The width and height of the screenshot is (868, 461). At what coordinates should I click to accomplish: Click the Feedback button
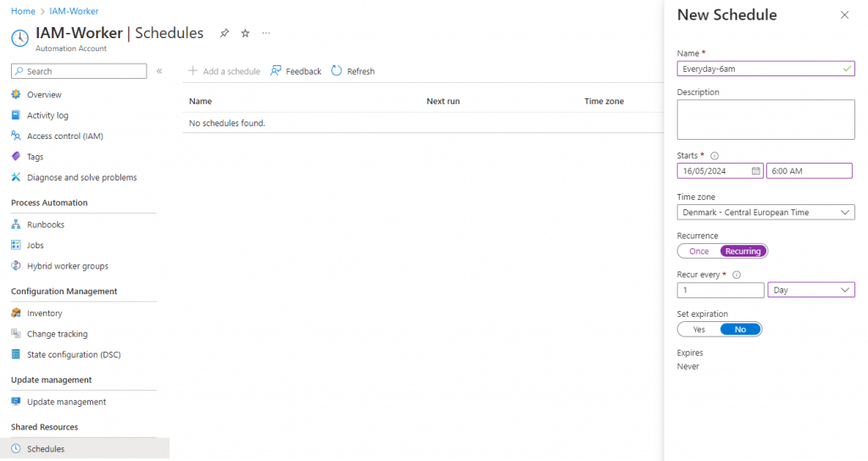tap(296, 71)
